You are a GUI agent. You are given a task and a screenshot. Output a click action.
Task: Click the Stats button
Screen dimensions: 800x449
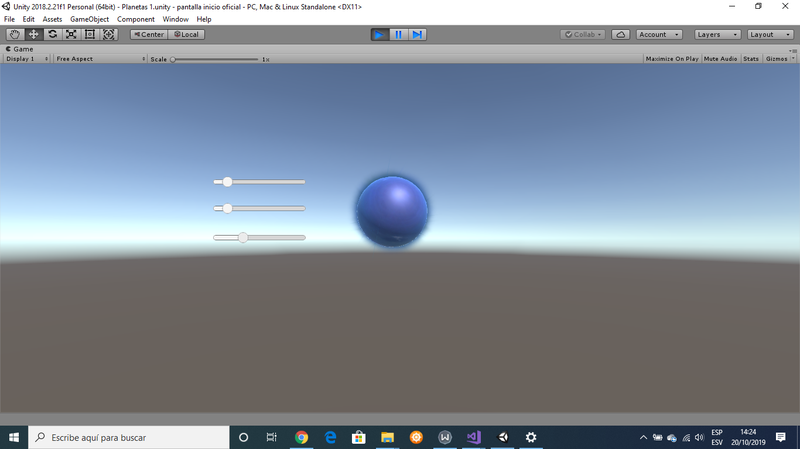pyautogui.click(x=751, y=59)
